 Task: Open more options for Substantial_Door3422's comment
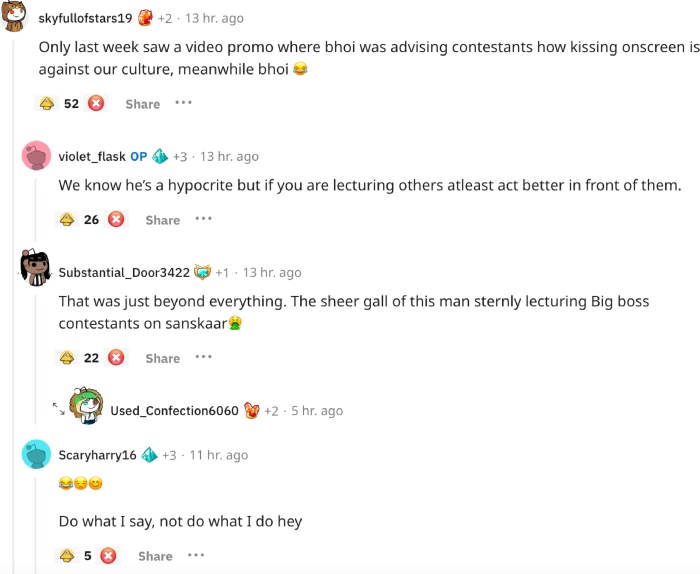[203, 356]
